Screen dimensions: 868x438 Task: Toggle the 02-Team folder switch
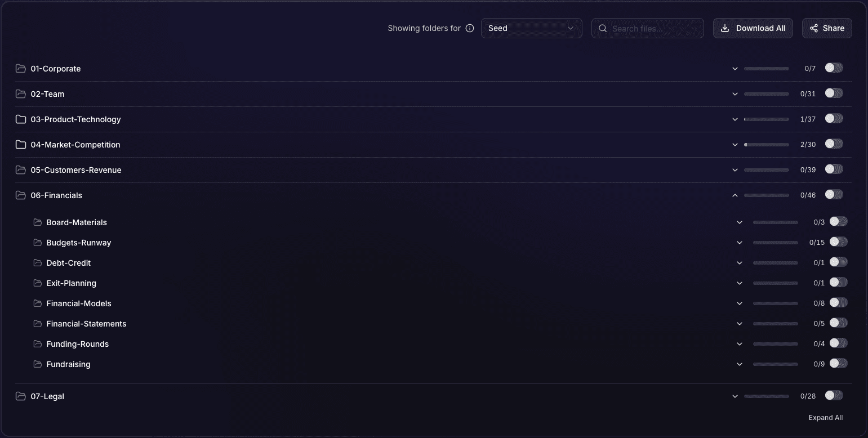(x=834, y=93)
